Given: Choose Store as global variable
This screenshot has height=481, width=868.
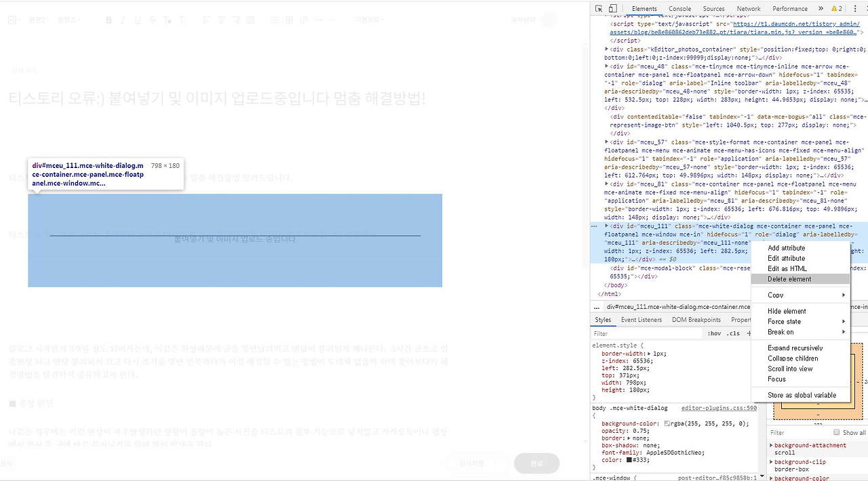Looking at the screenshot, I should point(800,395).
